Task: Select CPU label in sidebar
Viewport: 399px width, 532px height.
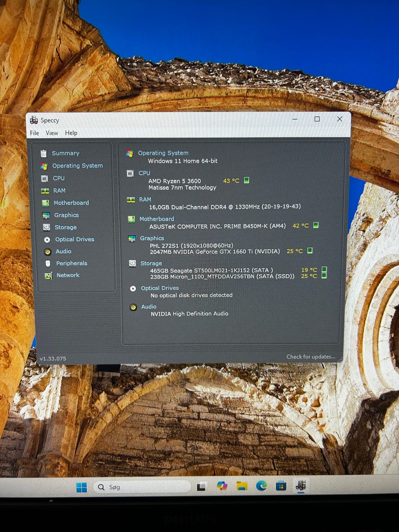Action: point(59,178)
